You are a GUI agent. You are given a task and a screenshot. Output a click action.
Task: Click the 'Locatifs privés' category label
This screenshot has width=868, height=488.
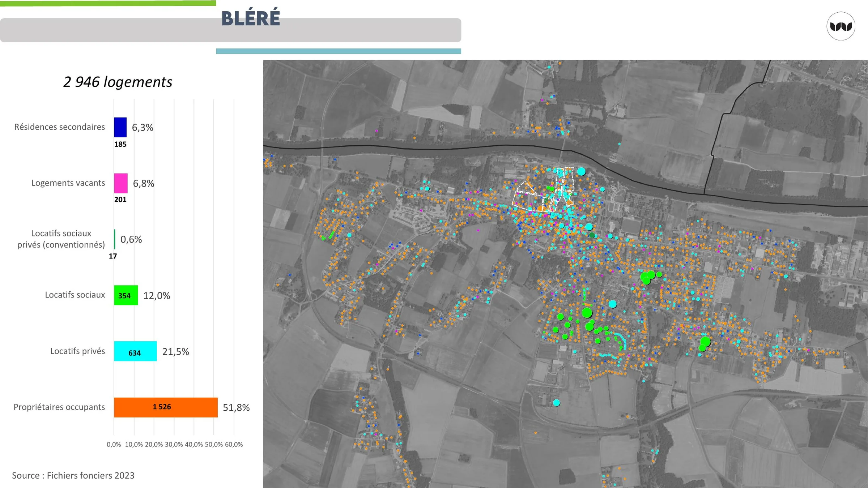tap(77, 351)
